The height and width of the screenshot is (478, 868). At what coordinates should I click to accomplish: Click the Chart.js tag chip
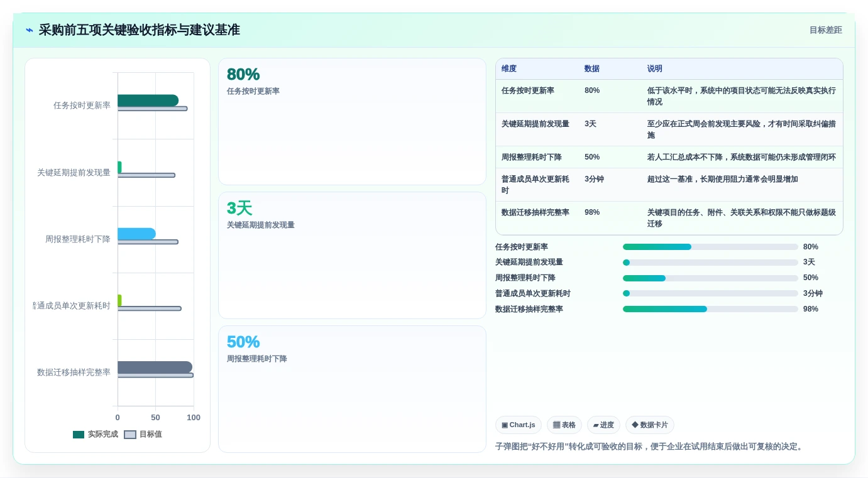coord(519,425)
